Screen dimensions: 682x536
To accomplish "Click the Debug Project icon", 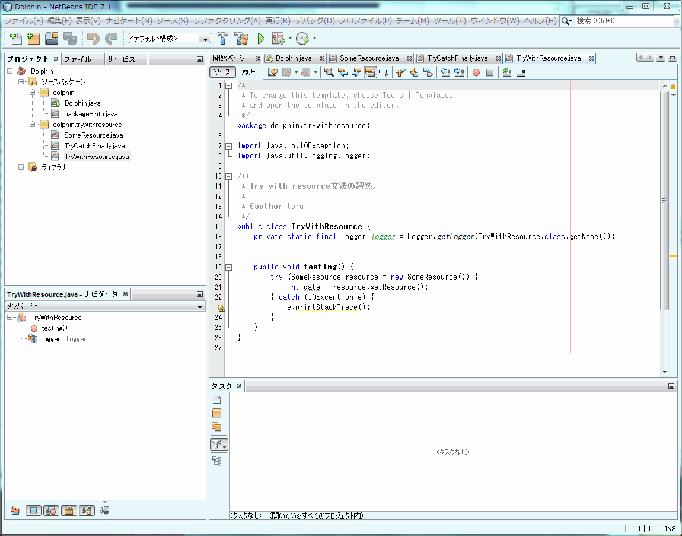I will (x=278, y=39).
